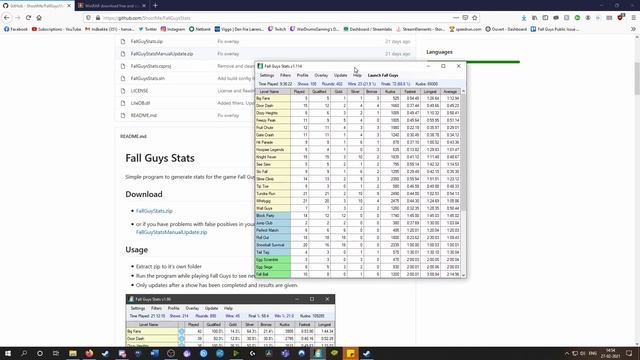Open Twitter bookmark
The image size is (640, 360).
148,29
